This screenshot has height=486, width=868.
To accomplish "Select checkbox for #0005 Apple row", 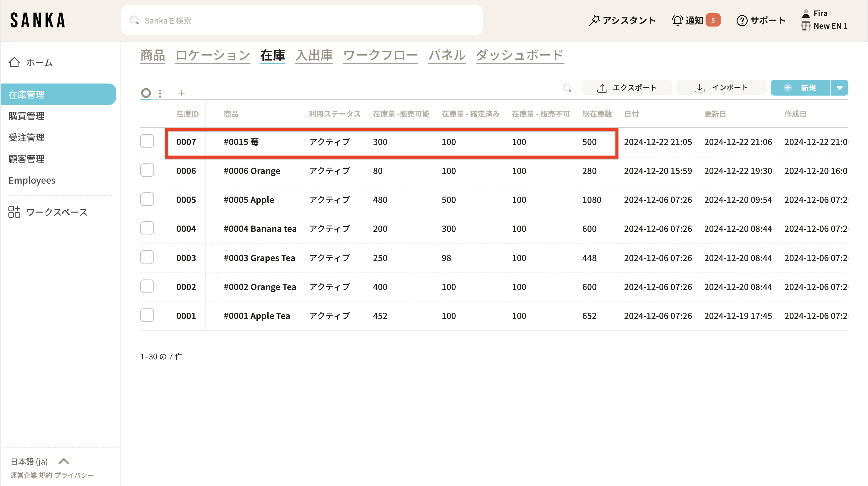I will coord(147,200).
